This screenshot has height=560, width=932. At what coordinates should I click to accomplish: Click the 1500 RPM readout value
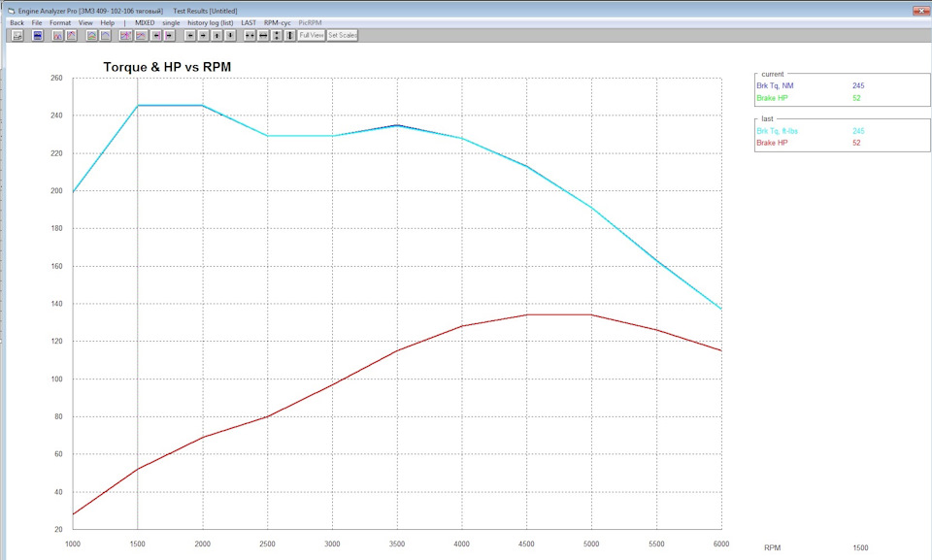point(860,548)
